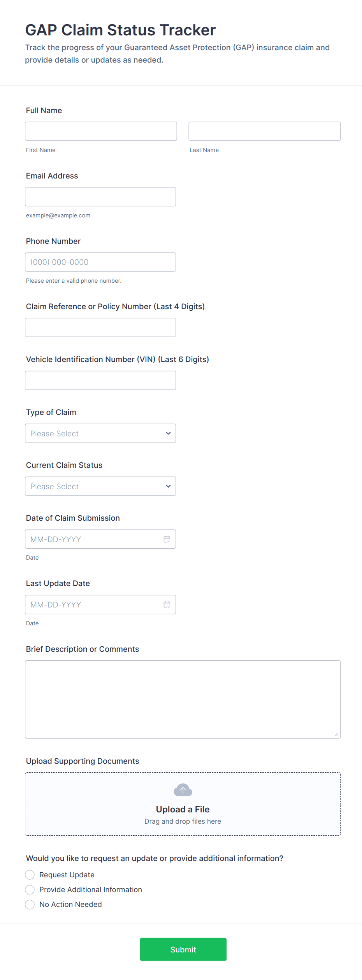The height and width of the screenshot is (980, 362).
Task: Click the VIN last 6 digits field
Action: (x=100, y=380)
